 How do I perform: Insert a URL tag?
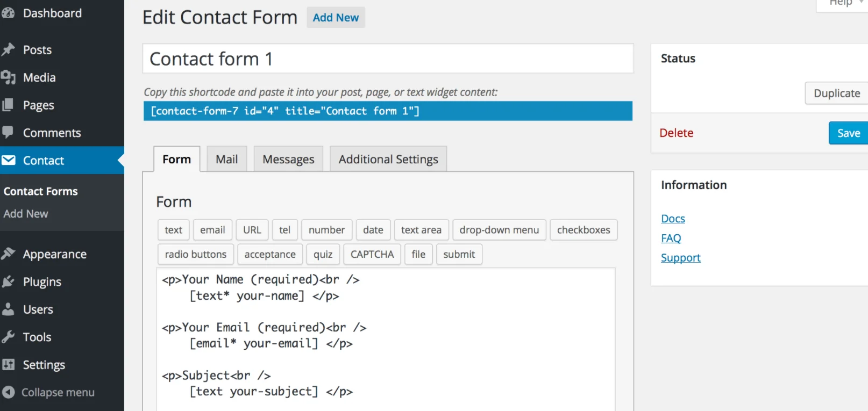252,230
